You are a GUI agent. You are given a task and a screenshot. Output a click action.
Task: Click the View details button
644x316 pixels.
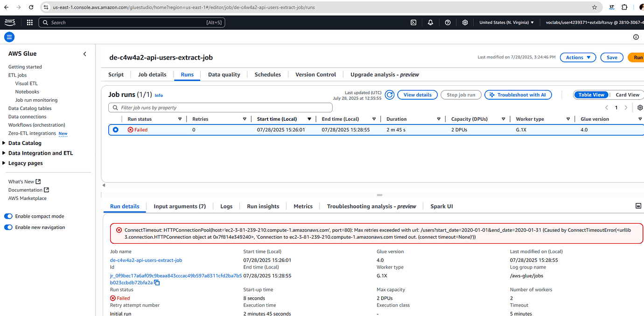(x=417, y=95)
